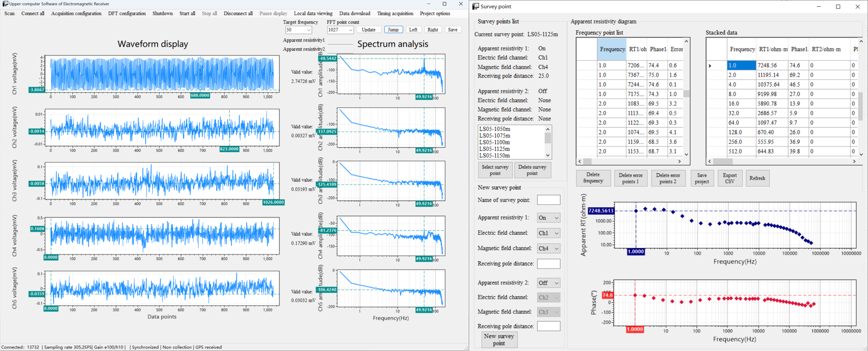Open the Target frequency dropdown
The width and height of the screenshot is (868, 351).
coord(309,30)
